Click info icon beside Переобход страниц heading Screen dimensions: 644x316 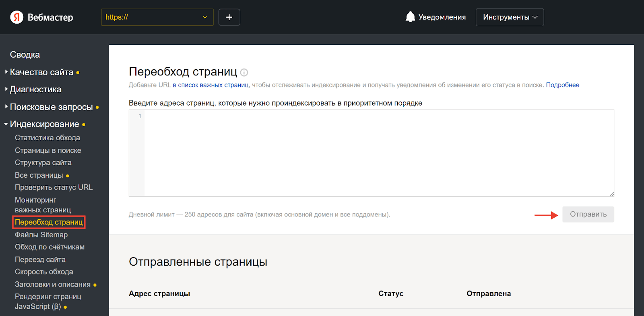[244, 73]
